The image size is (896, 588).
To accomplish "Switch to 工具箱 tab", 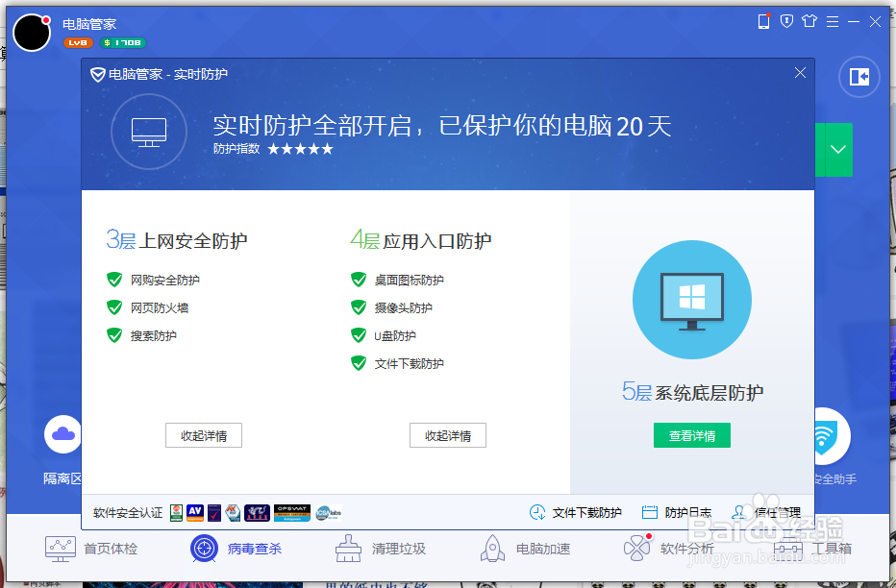I will pos(812,549).
